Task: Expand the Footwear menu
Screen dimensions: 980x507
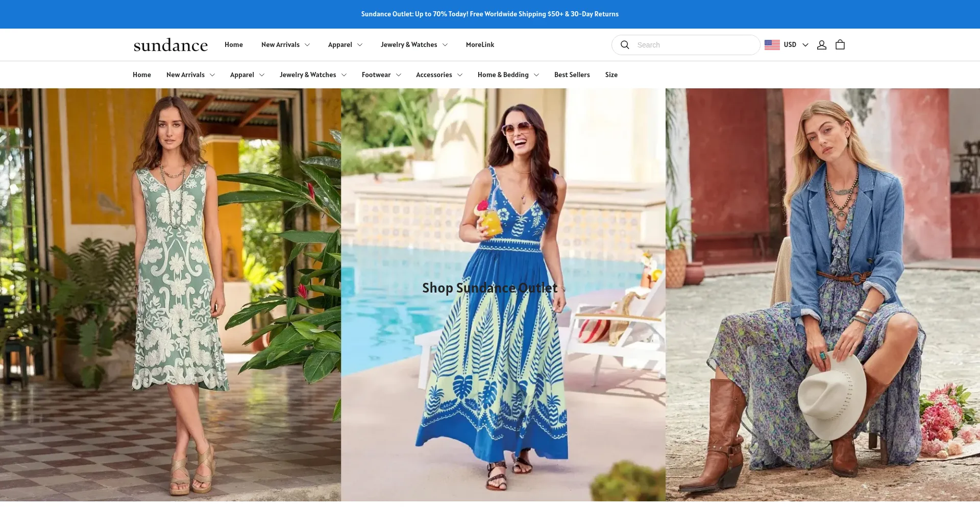Action: coord(381,75)
